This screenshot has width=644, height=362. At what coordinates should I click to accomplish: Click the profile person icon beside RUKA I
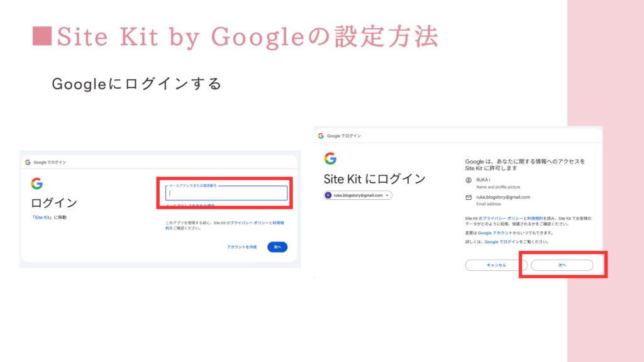pyautogui.click(x=469, y=180)
